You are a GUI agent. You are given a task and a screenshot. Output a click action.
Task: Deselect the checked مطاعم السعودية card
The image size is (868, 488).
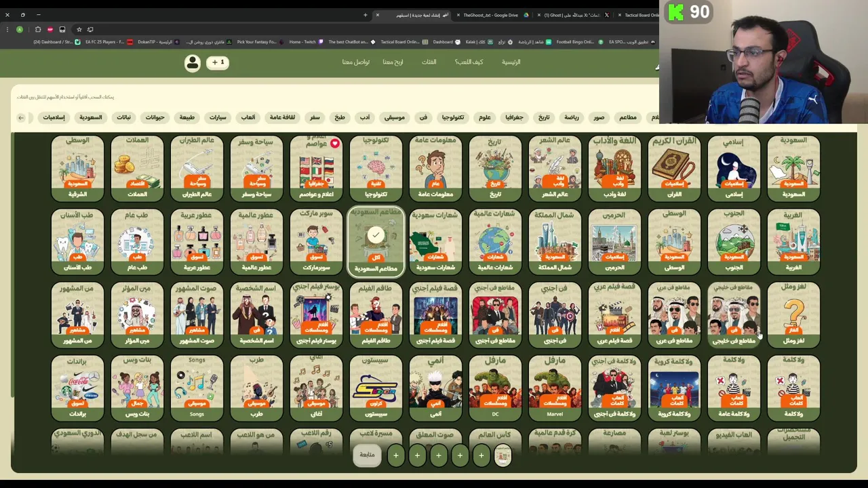point(376,242)
